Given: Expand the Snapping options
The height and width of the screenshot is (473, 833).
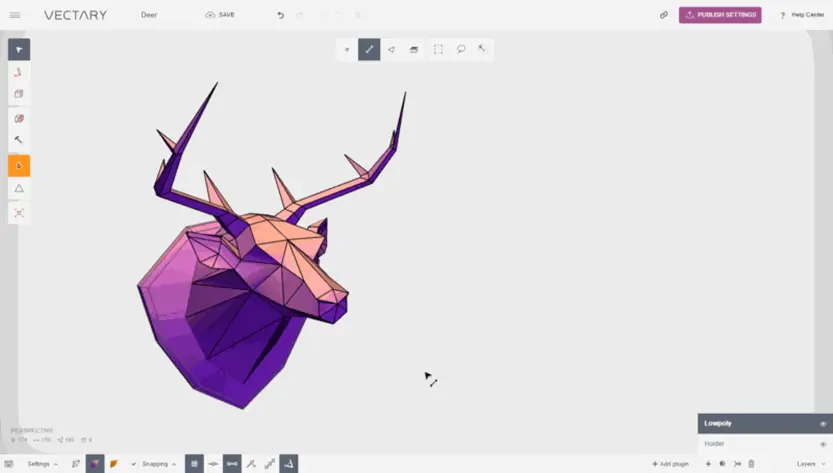Looking at the screenshot, I should click(x=158, y=464).
